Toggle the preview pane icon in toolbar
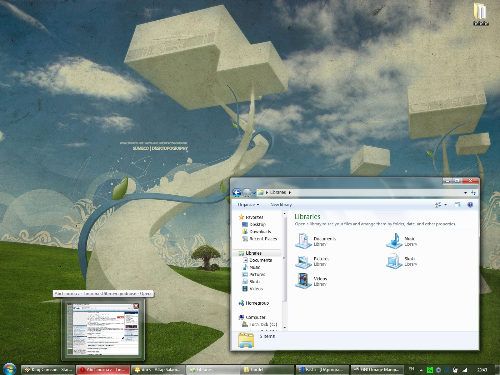 click(457, 205)
